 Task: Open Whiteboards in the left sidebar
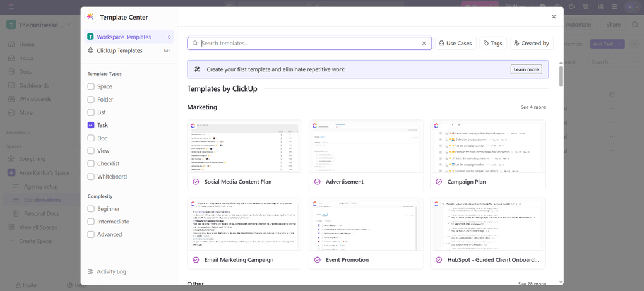tap(35, 99)
